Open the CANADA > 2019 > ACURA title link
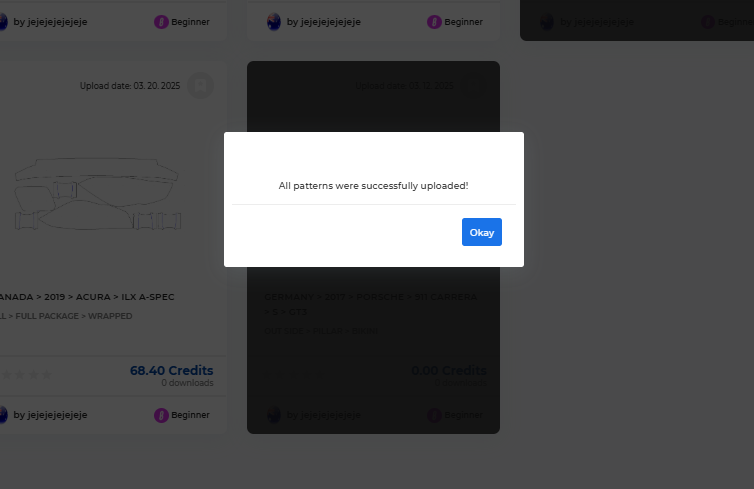This screenshot has width=754, height=489. coord(87,297)
